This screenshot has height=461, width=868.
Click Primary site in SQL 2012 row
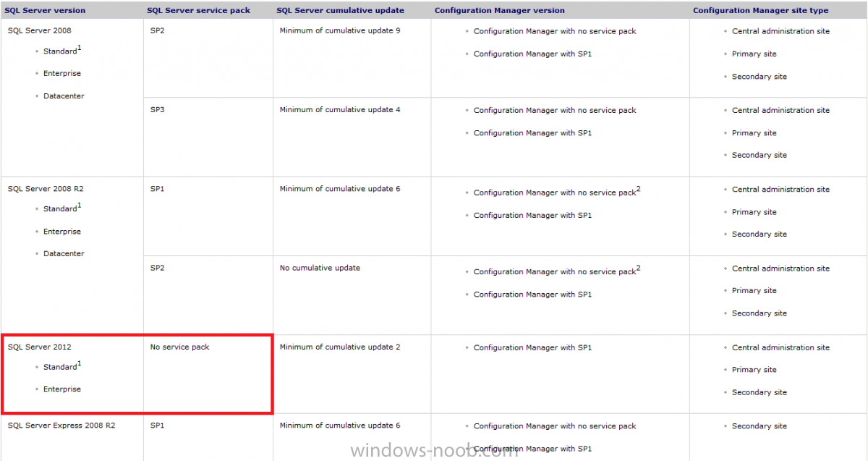click(754, 370)
